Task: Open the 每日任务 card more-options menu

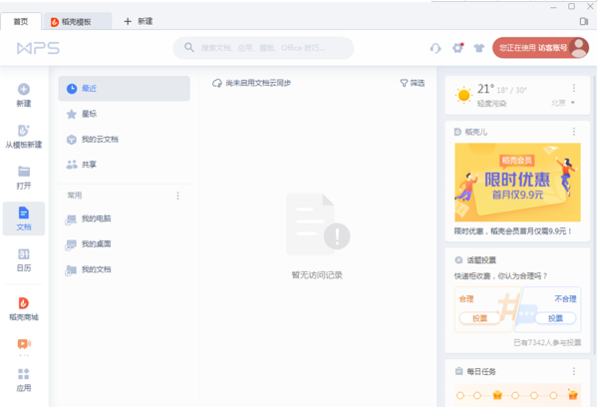Action: (574, 371)
